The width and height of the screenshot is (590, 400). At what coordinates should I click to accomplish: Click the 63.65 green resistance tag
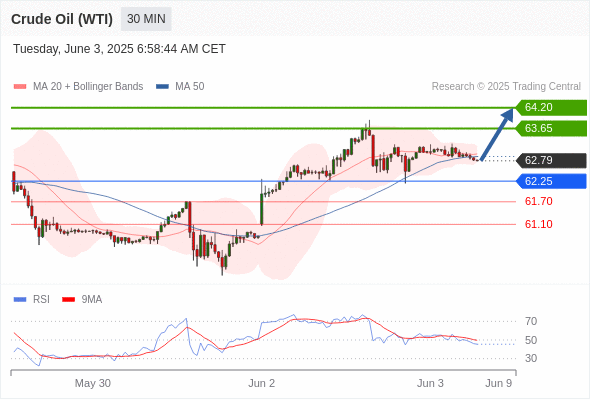[551, 128]
